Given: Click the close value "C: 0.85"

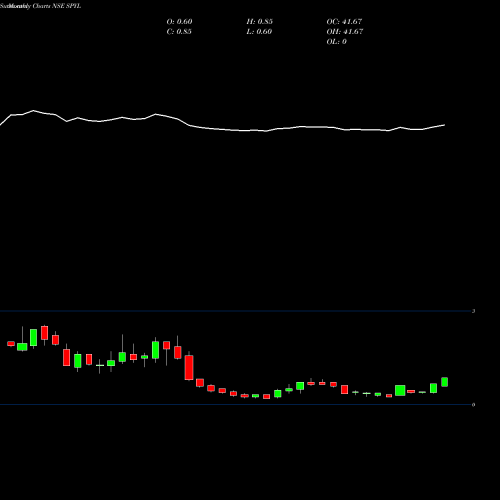Looking at the screenshot, I should (x=179, y=32).
